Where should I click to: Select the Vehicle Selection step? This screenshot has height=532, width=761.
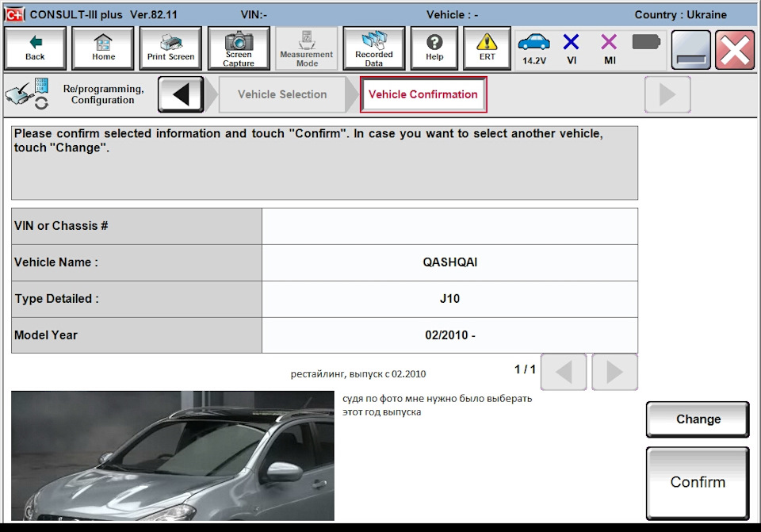point(282,94)
